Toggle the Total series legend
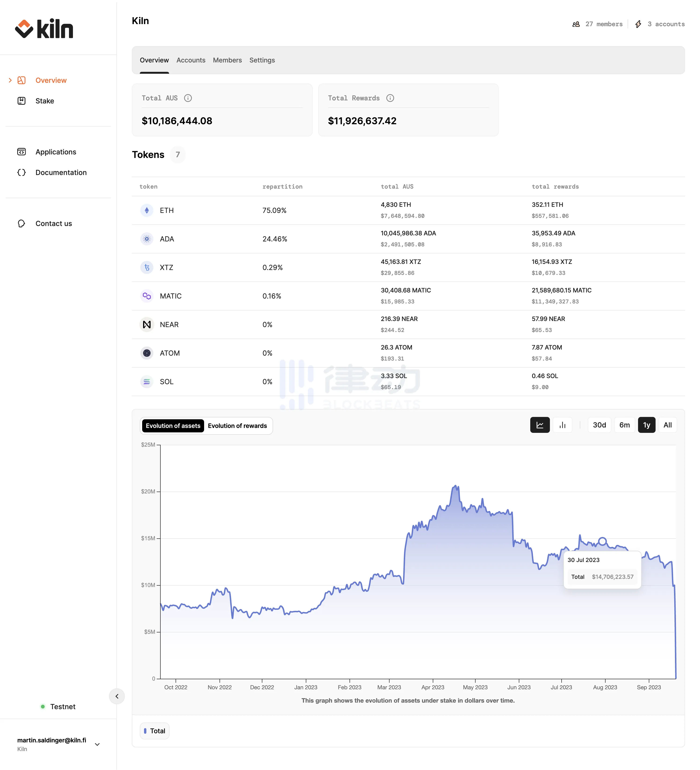This screenshot has height=770, width=700. [x=155, y=731]
